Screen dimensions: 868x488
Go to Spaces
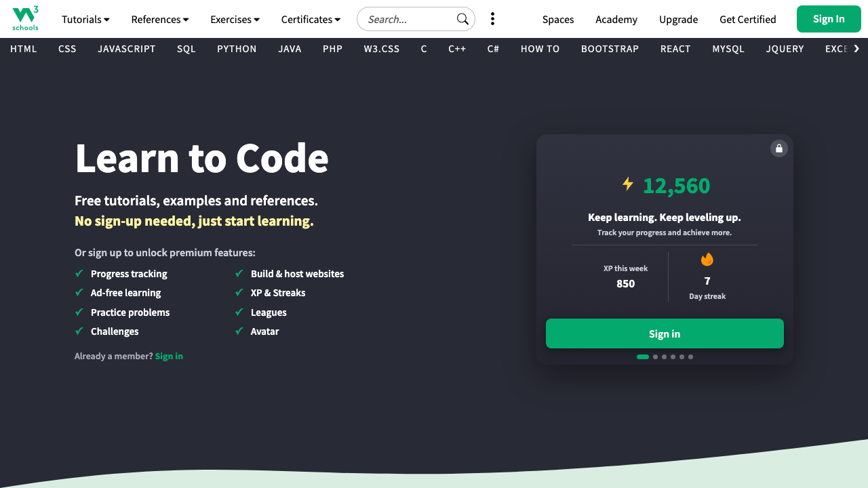click(558, 20)
